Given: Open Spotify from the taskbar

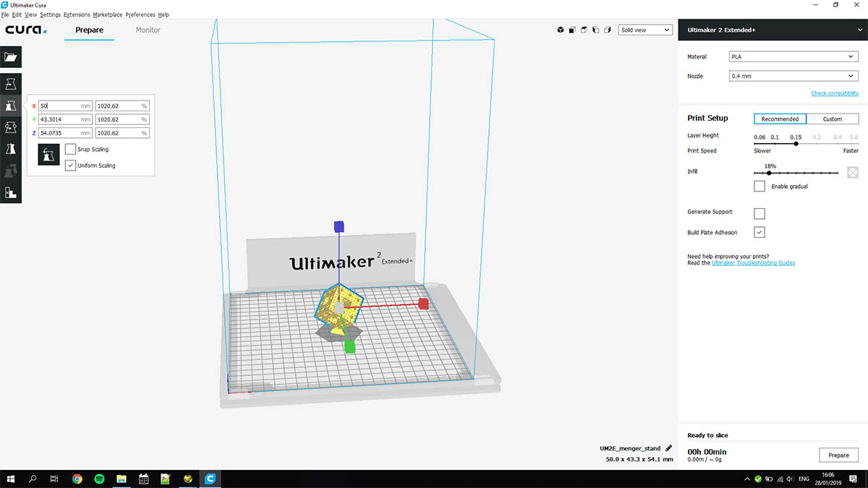Looking at the screenshot, I should click(x=99, y=479).
